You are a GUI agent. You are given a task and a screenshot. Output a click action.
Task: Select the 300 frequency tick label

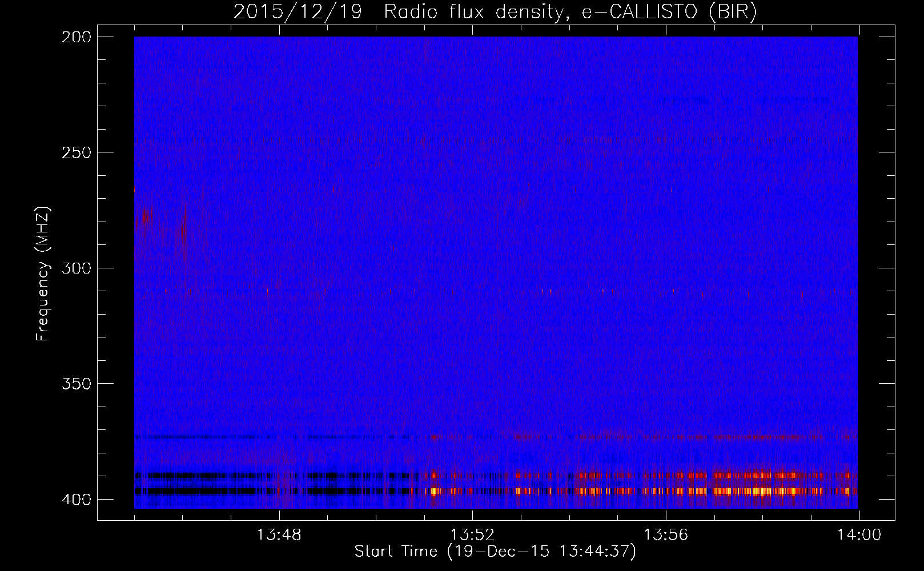[x=77, y=268]
